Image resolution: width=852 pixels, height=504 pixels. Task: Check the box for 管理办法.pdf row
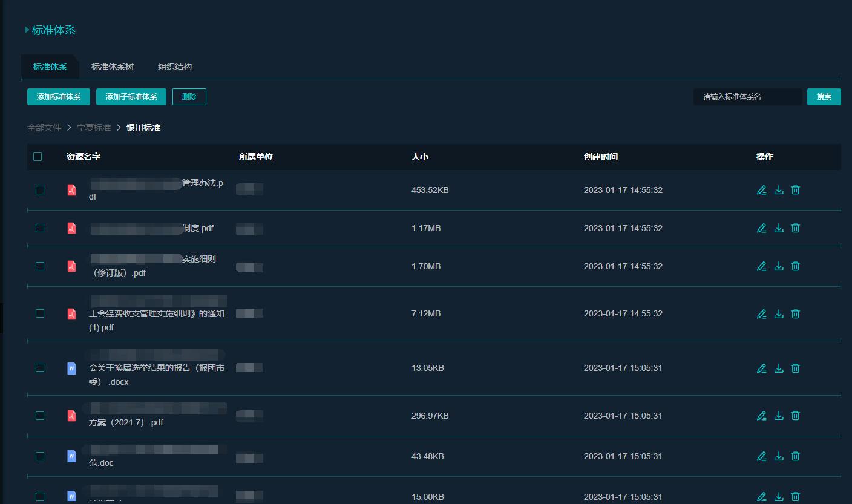[x=40, y=190]
